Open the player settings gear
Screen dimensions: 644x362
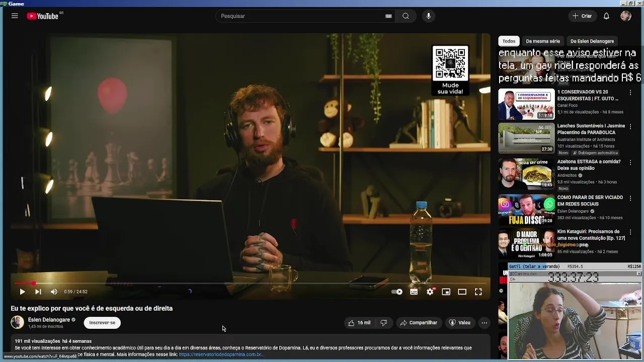tap(430, 292)
